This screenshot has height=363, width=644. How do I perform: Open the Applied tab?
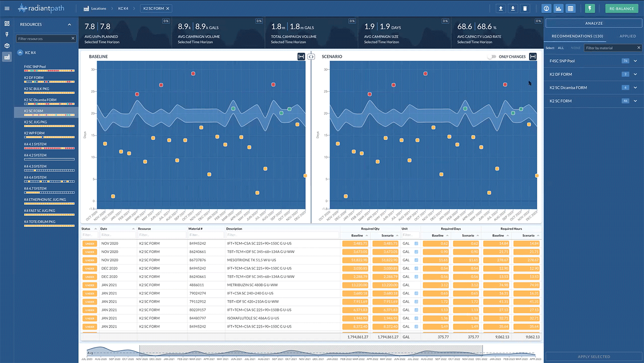click(x=627, y=36)
